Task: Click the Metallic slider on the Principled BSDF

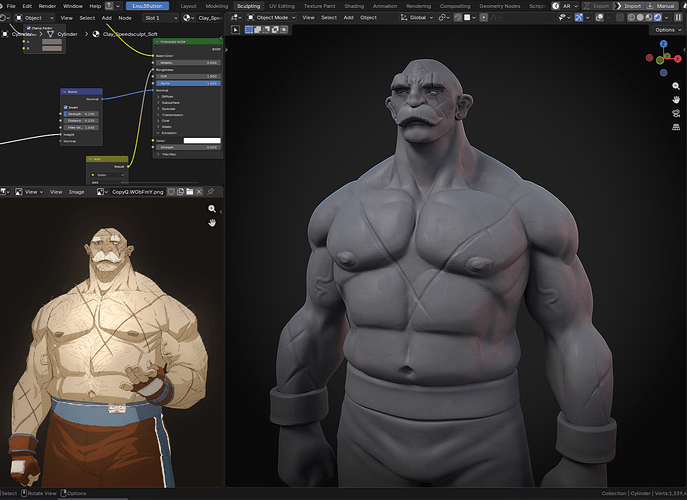Action: (188, 63)
